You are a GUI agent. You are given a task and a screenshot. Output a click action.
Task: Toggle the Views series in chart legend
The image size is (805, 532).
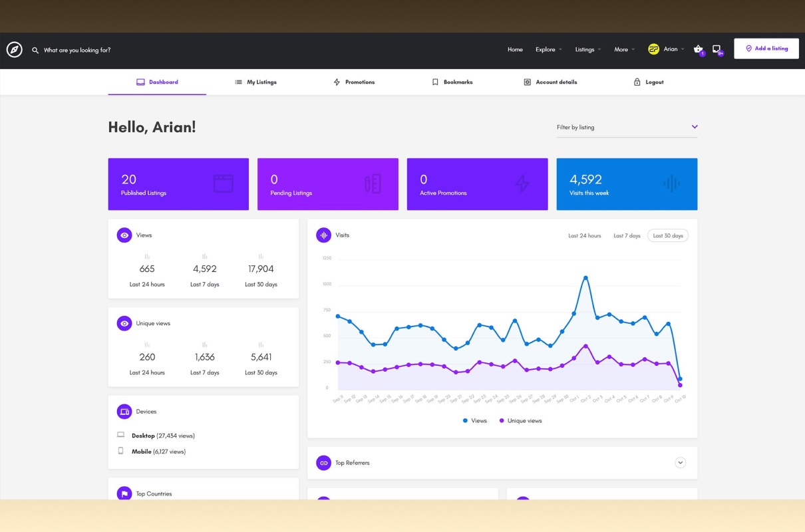[x=475, y=421]
